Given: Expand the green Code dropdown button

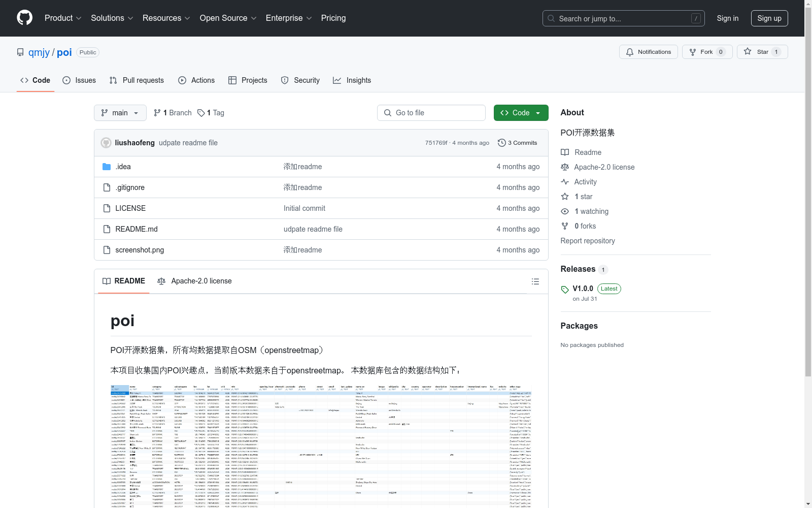Looking at the screenshot, I should (521, 113).
